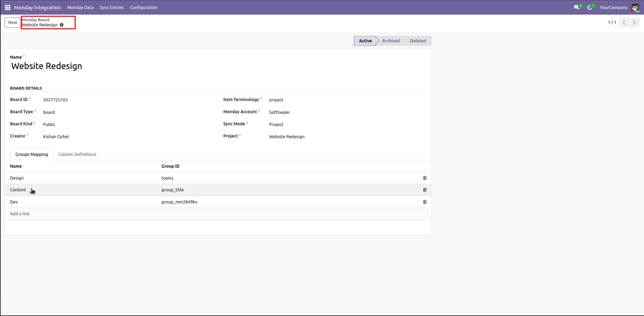This screenshot has height=316, width=644.
Task: Create a New record
Action: tap(12, 23)
